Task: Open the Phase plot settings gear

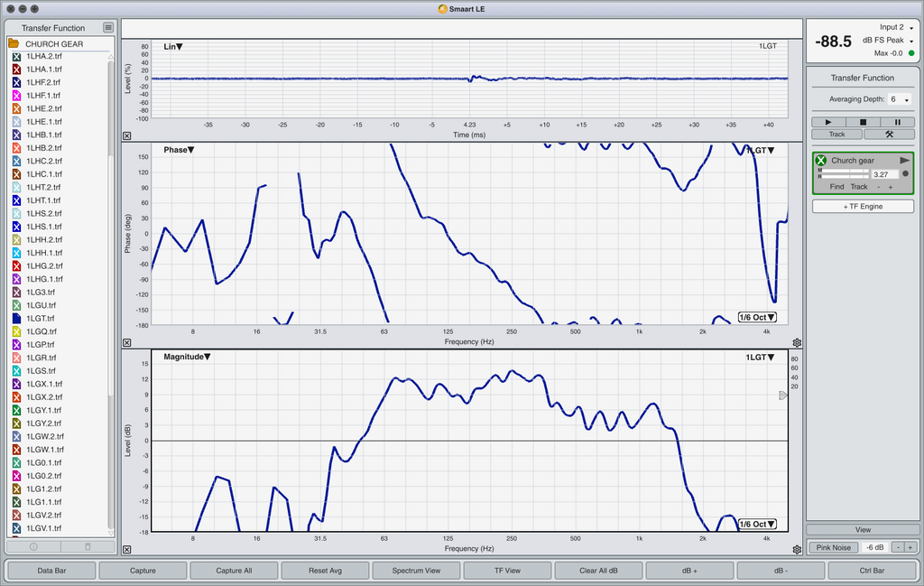Action: [x=797, y=343]
